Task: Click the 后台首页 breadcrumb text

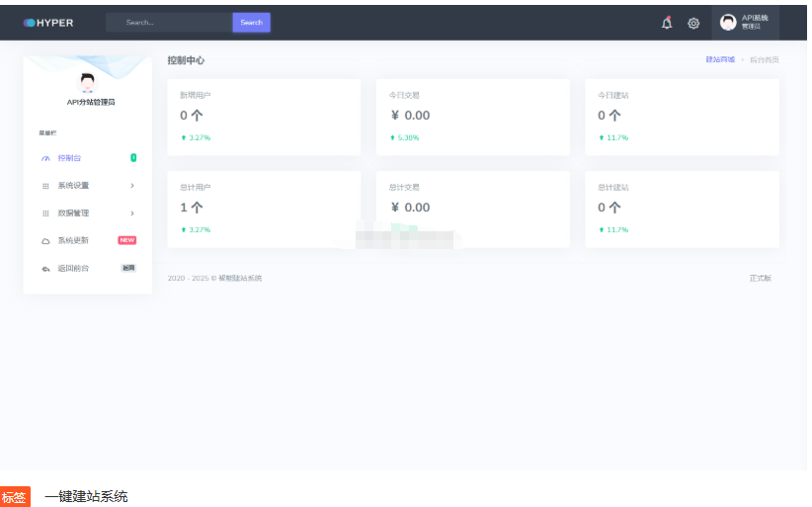Action: (x=765, y=59)
